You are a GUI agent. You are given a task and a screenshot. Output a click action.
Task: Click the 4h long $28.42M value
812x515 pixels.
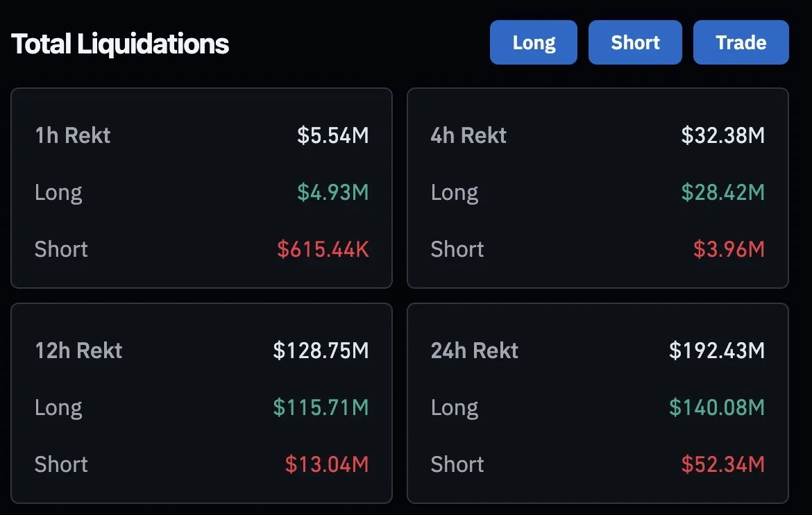[x=722, y=192]
